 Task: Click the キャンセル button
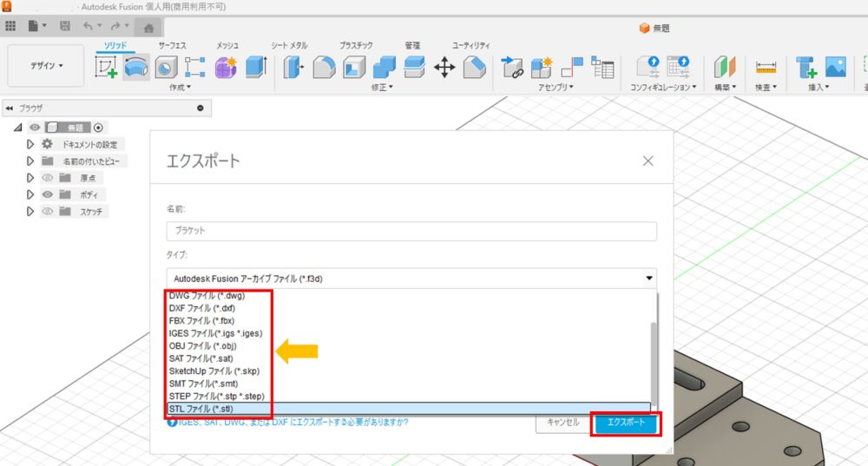pyautogui.click(x=563, y=423)
